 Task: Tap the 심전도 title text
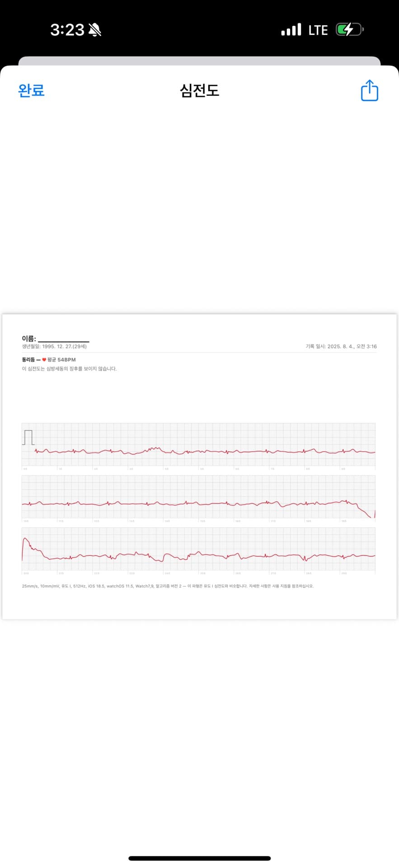pyautogui.click(x=199, y=90)
